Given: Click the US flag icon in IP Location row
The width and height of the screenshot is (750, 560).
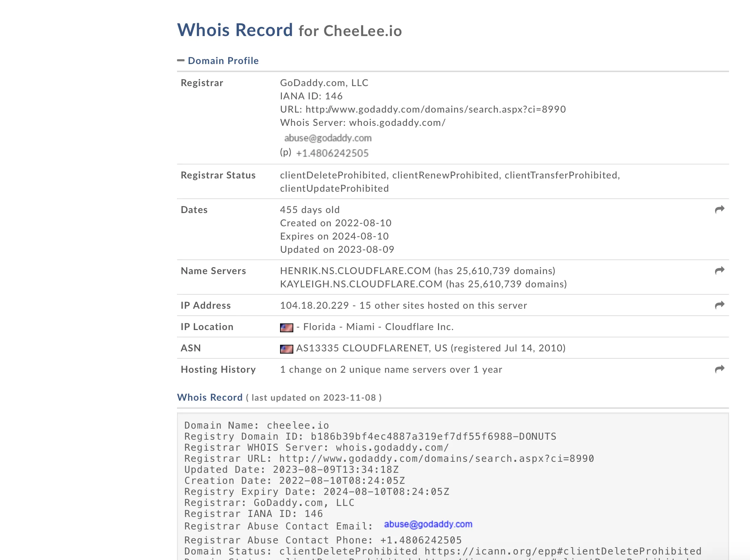Looking at the screenshot, I should [x=287, y=327].
